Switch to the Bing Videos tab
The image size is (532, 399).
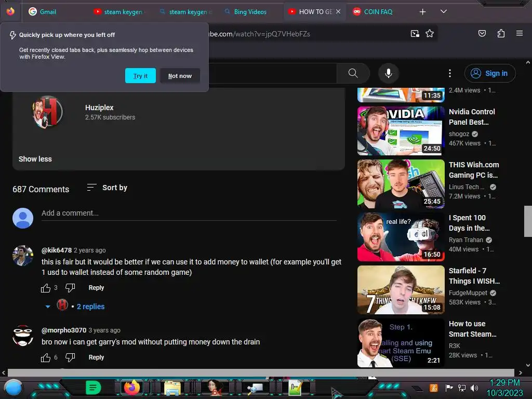pos(250,11)
